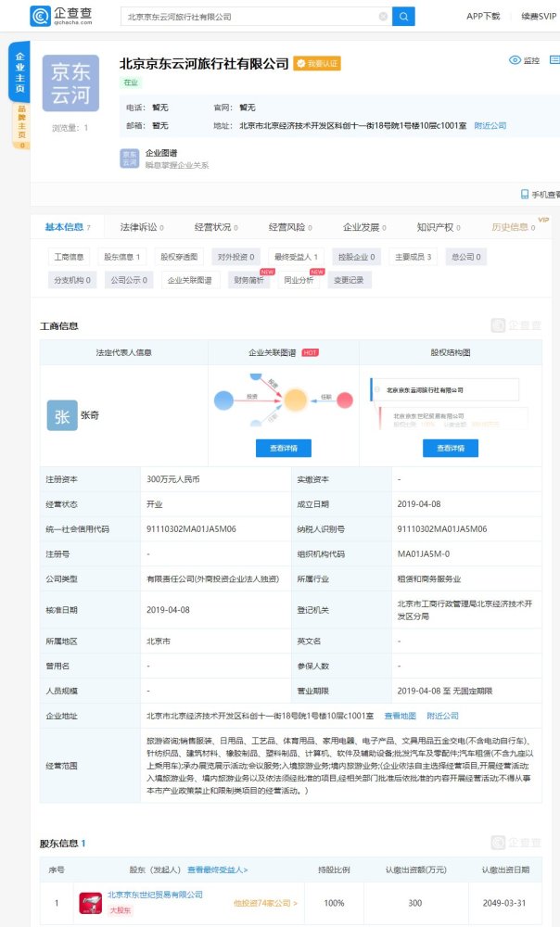This screenshot has width=560, height=927.
Task: Open the 股权穿透图 button
Action: (x=179, y=257)
